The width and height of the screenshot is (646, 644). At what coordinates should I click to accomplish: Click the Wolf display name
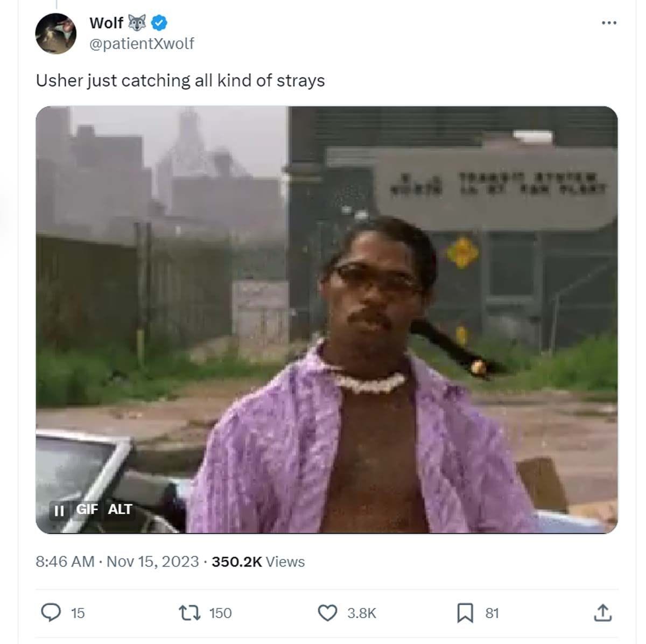(x=107, y=23)
